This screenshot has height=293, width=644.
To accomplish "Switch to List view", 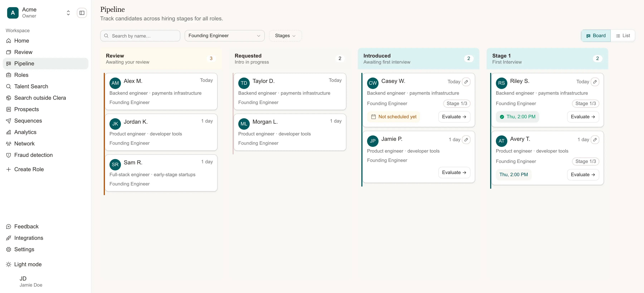I will coord(623,36).
